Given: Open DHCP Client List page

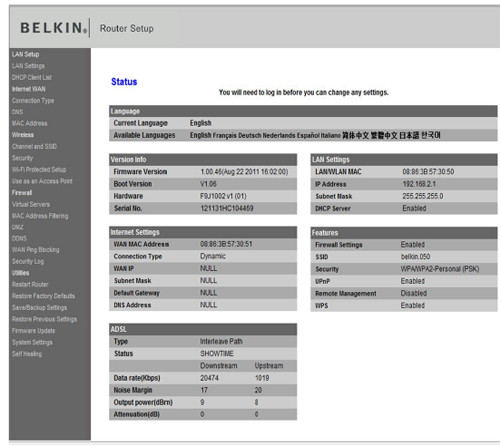Looking at the screenshot, I should 32,77.
